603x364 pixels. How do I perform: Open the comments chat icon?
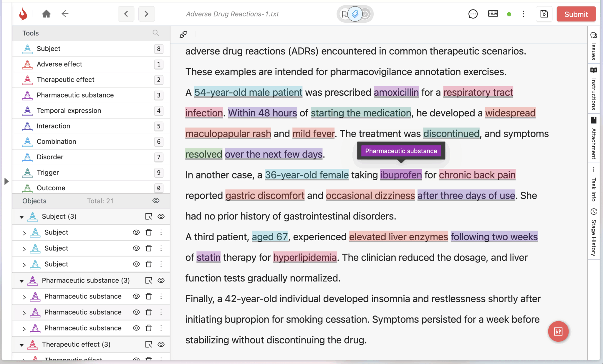tap(473, 14)
